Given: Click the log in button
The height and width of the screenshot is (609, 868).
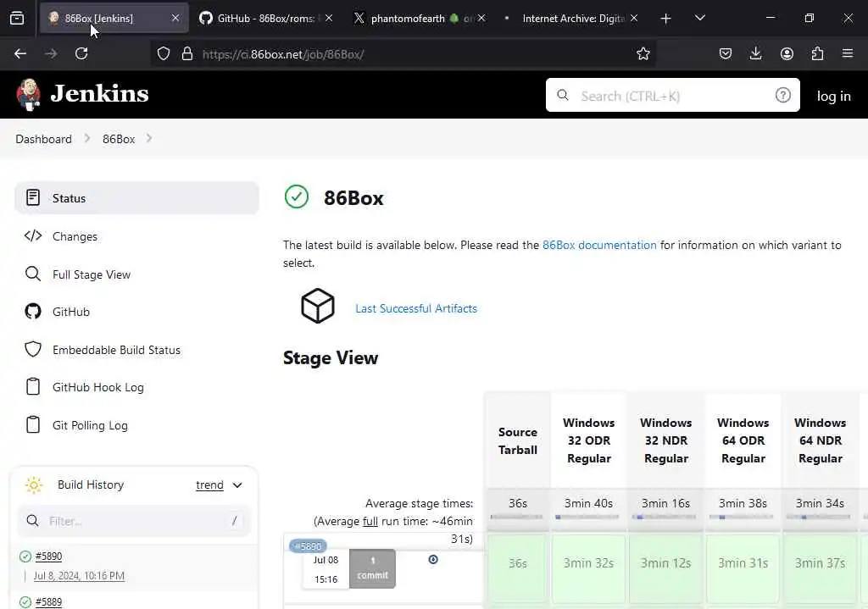Looking at the screenshot, I should 833,96.
